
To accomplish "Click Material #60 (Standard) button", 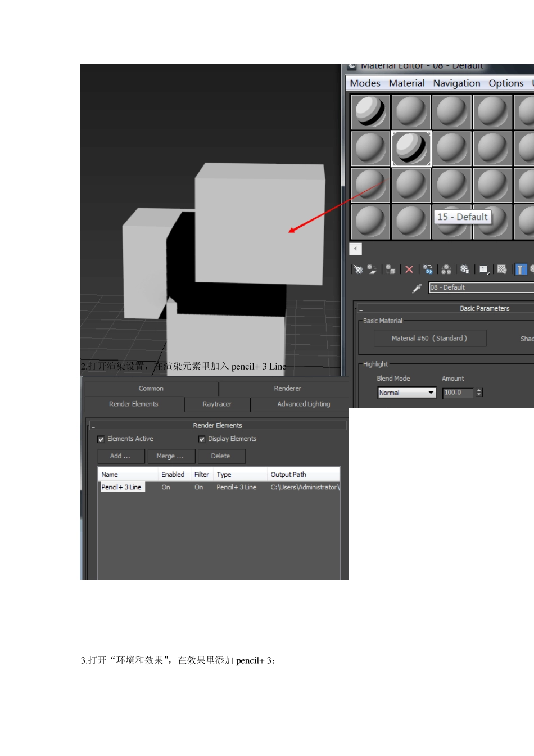I will click(430, 339).
